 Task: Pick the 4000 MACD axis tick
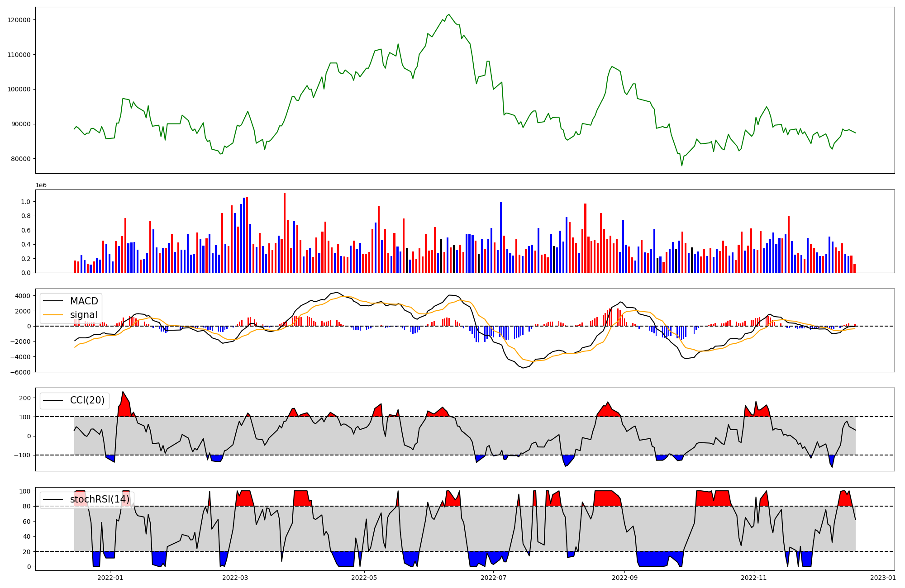[23, 296]
